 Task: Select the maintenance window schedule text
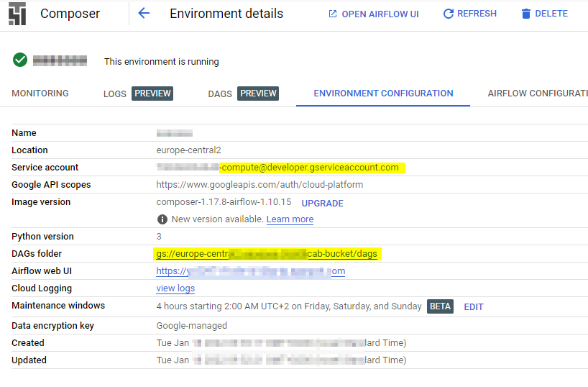pos(289,306)
